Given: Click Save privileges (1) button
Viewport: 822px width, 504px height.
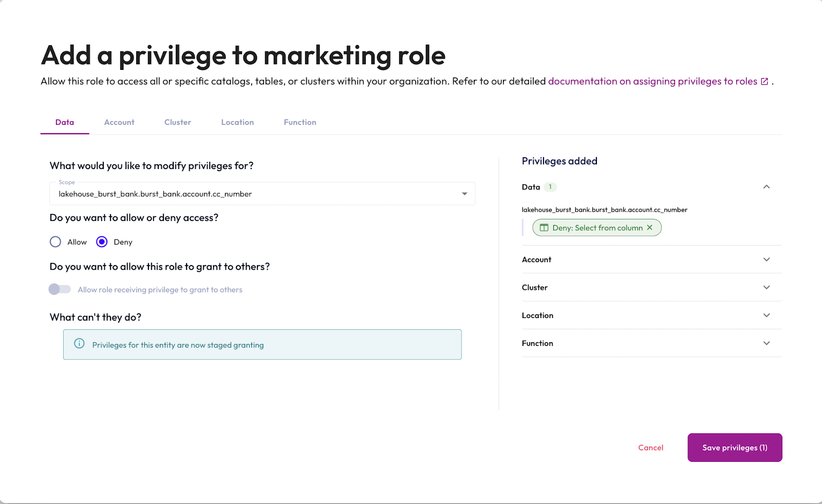Looking at the screenshot, I should pos(735,447).
